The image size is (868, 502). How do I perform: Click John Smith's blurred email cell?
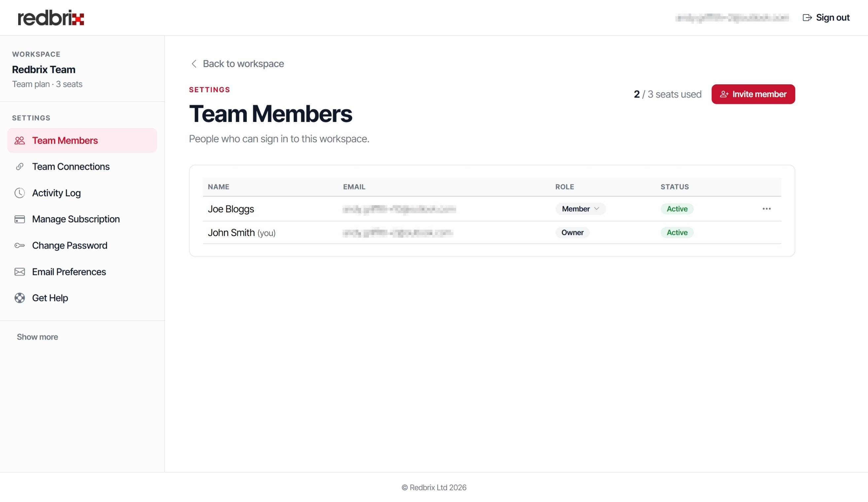click(x=397, y=233)
